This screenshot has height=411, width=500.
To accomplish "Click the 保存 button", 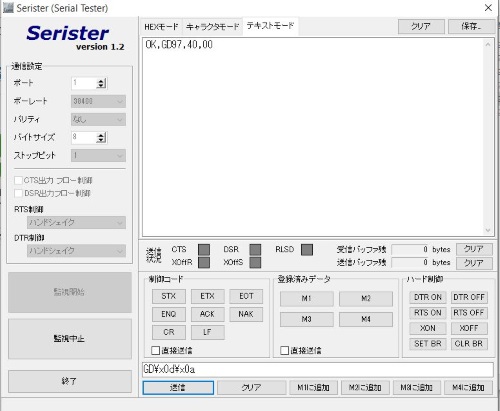I will [471, 26].
